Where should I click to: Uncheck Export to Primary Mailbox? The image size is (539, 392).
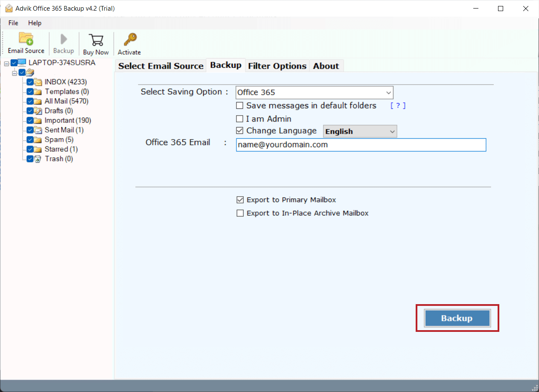[x=240, y=200]
